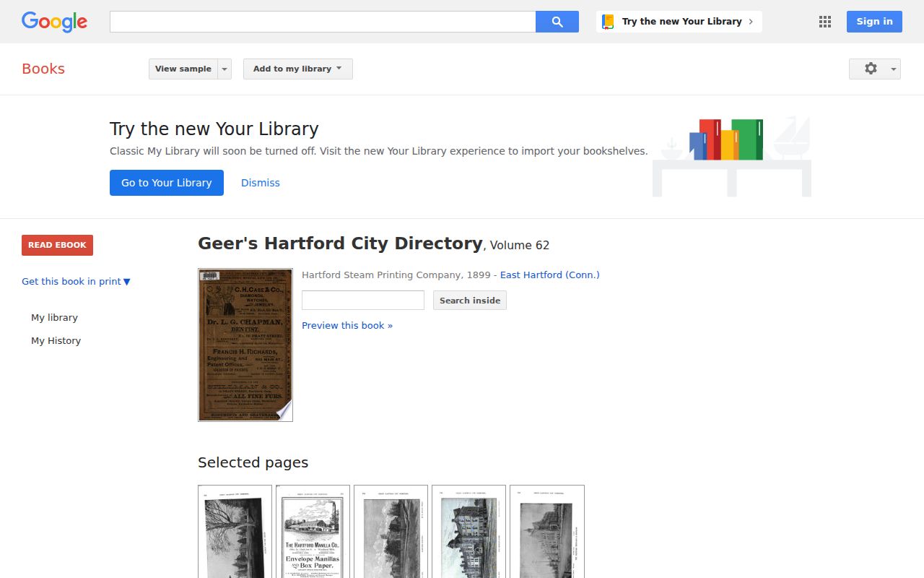Click the Search inside button
Image resolution: width=924 pixels, height=578 pixels.
coord(470,300)
